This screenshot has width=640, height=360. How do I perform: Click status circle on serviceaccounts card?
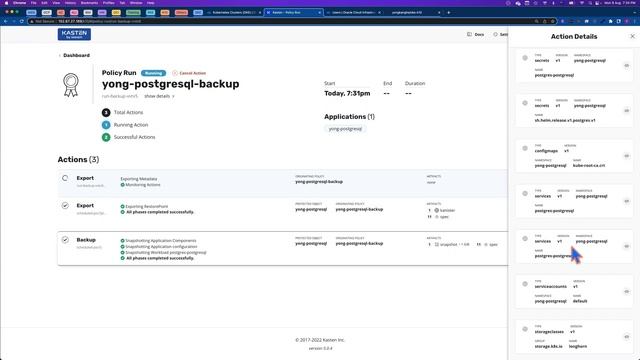click(525, 284)
